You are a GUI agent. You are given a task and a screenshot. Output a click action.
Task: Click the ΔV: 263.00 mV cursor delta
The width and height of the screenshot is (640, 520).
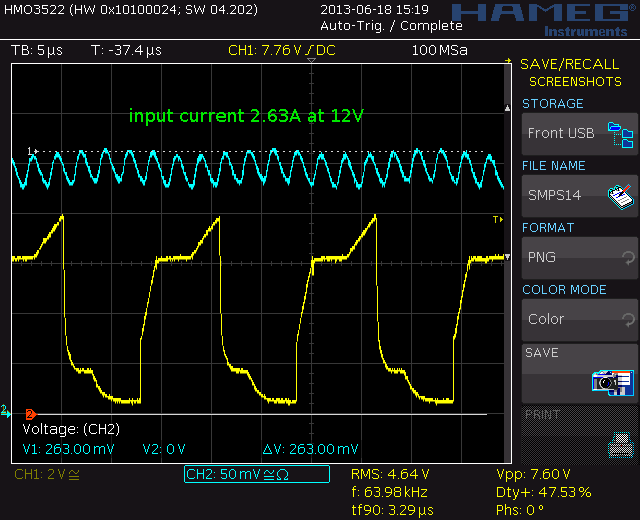point(311,449)
